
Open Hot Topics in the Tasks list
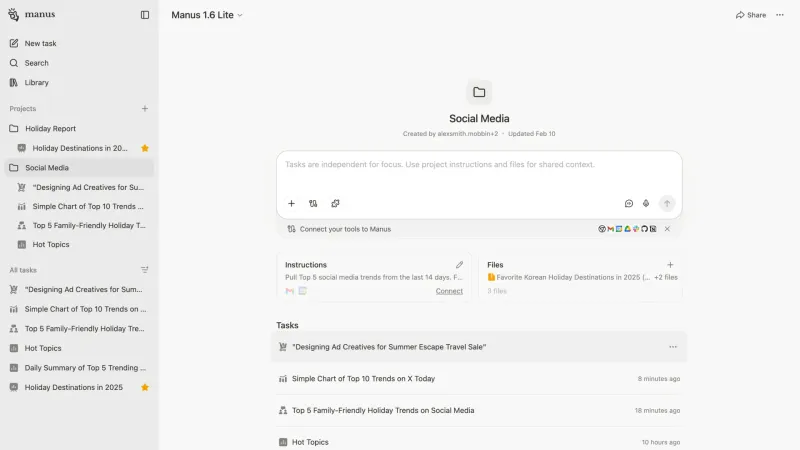[x=479, y=442]
